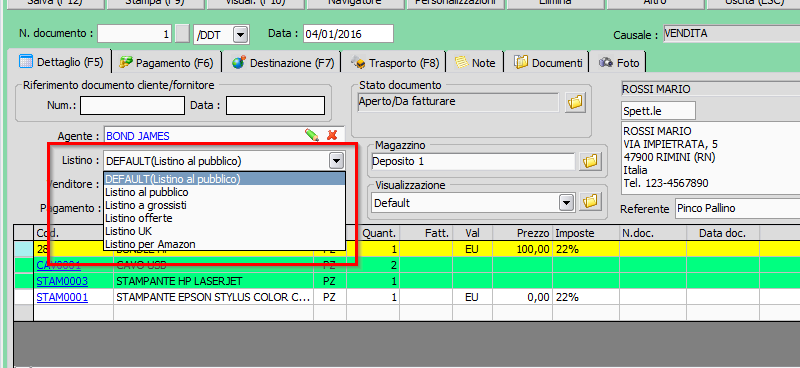The height and width of the screenshot is (368, 800).
Task: Click PZ unit cell in STAM0003 row
Action: point(330,281)
